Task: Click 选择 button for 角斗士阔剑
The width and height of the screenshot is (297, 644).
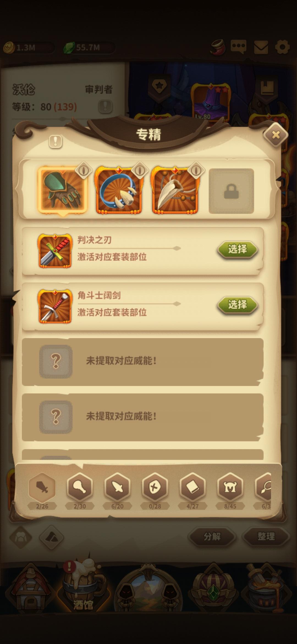Action: coord(238,305)
